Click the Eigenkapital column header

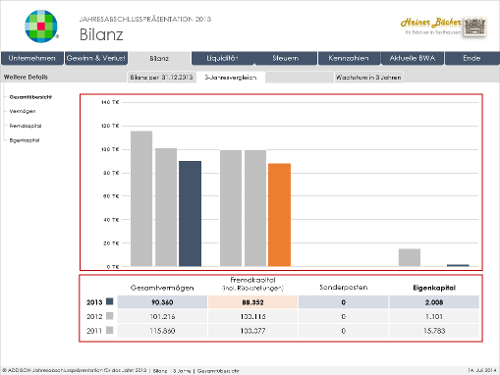(x=434, y=288)
